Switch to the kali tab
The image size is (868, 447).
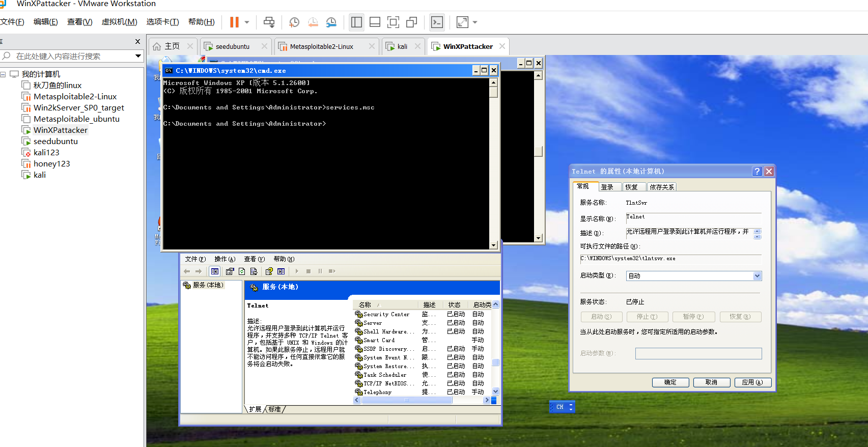[x=402, y=46]
